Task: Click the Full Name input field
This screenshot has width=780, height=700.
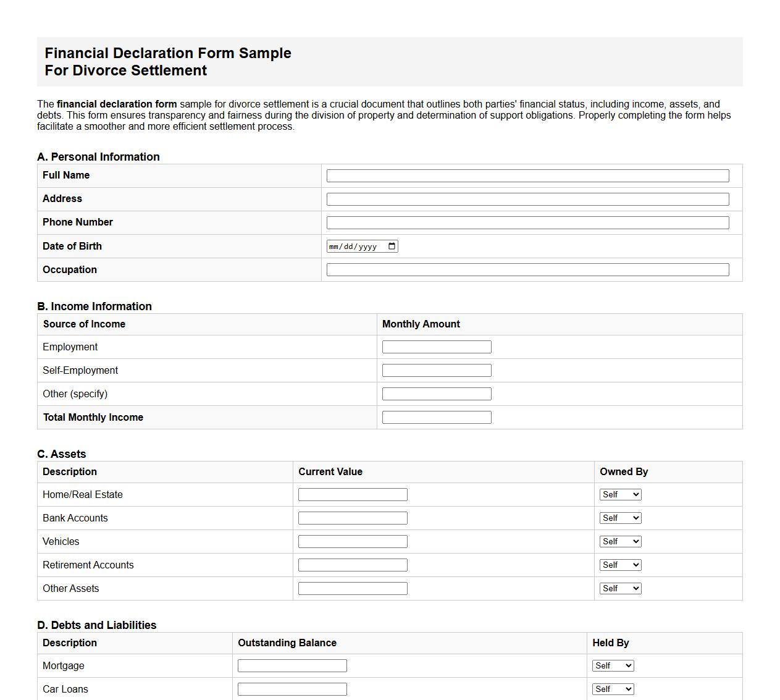Action: click(x=527, y=175)
